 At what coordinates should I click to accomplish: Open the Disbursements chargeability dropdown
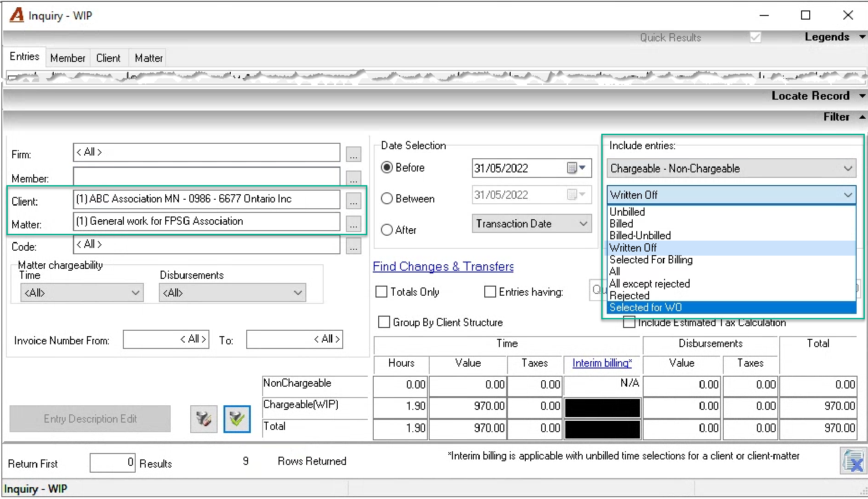[232, 292]
